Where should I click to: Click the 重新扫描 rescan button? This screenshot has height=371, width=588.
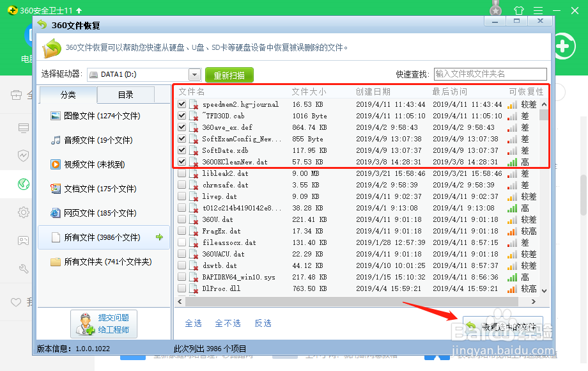click(x=229, y=75)
